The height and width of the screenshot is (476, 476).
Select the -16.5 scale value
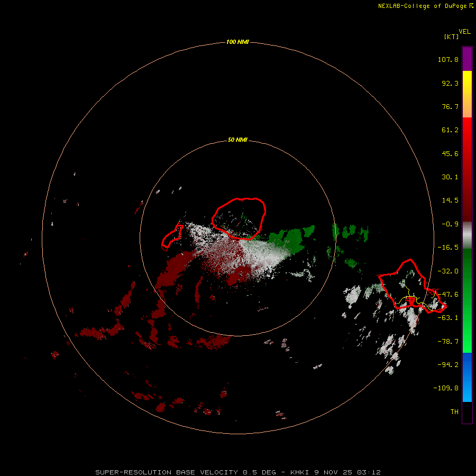[448, 248]
